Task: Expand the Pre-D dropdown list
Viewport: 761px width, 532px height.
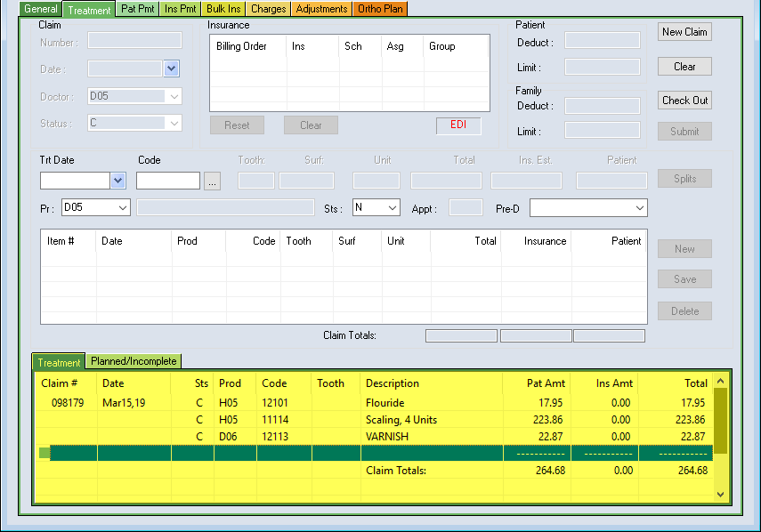Action: (x=639, y=207)
